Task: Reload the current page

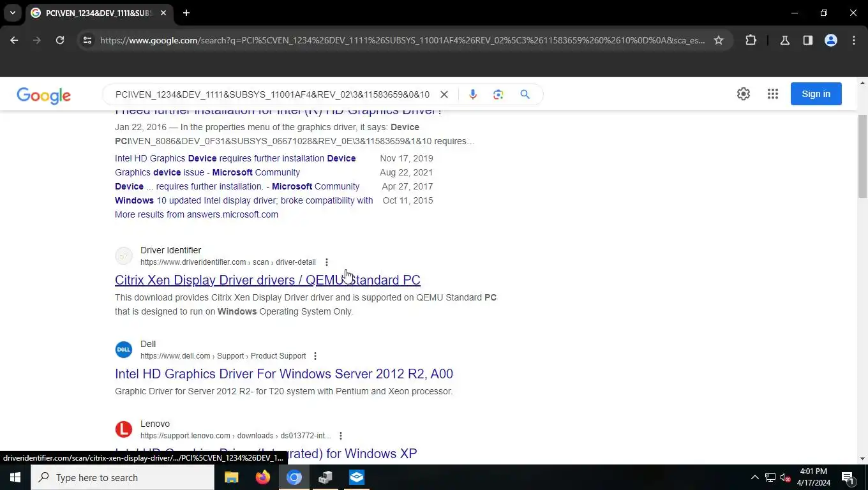Action: (60, 40)
